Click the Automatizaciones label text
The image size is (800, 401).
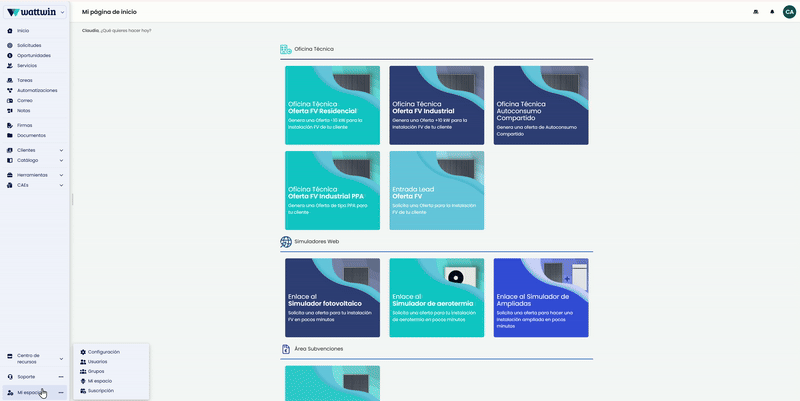(37, 90)
